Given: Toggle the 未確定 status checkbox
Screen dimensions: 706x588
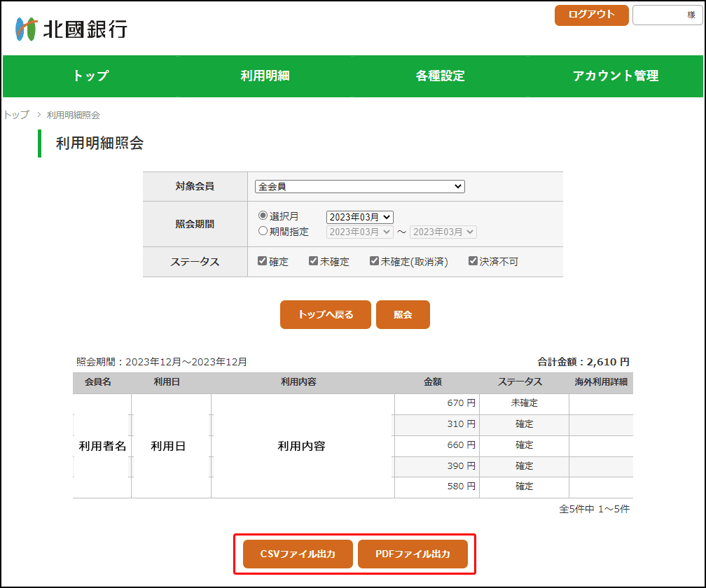Looking at the screenshot, I should (x=314, y=261).
